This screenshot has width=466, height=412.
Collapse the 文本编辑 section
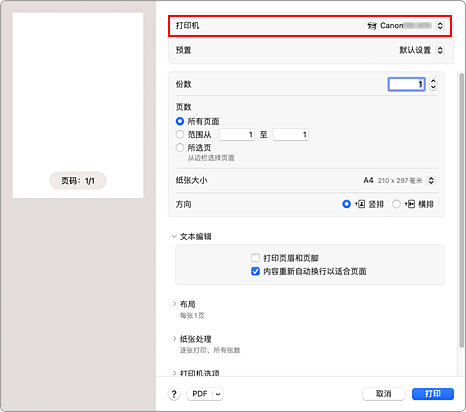coord(174,236)
